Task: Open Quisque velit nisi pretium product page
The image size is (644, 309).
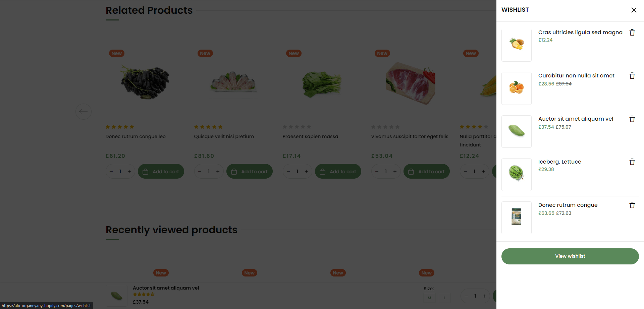Action: click(224, 136)
